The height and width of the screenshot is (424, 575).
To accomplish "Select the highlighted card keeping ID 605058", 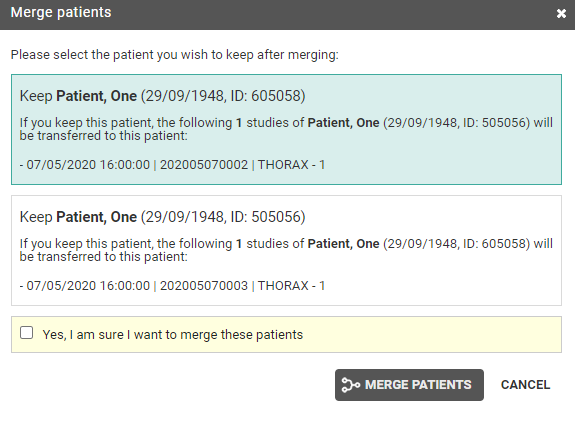I will 286,129.
